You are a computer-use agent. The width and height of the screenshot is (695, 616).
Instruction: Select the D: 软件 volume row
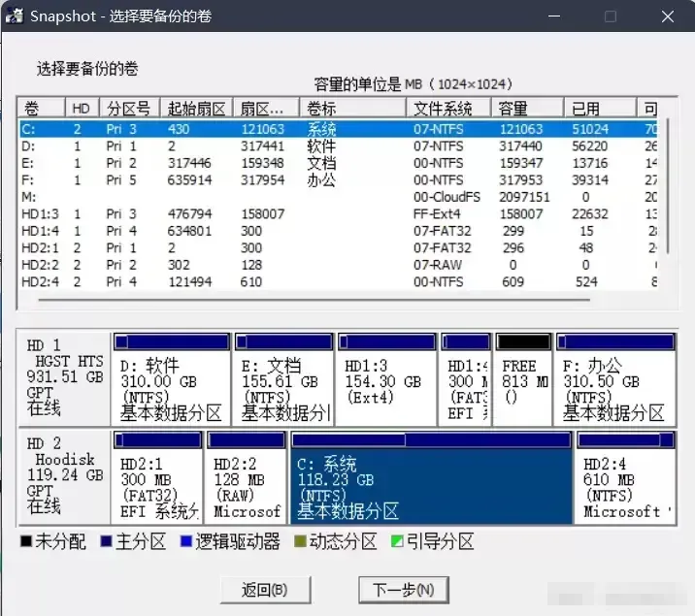point(339,146)
